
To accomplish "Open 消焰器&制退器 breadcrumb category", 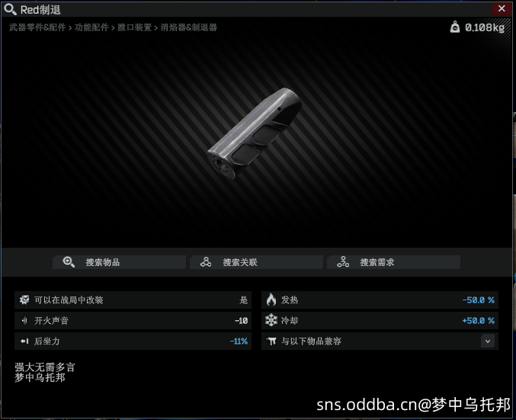I will click(189, 27).
